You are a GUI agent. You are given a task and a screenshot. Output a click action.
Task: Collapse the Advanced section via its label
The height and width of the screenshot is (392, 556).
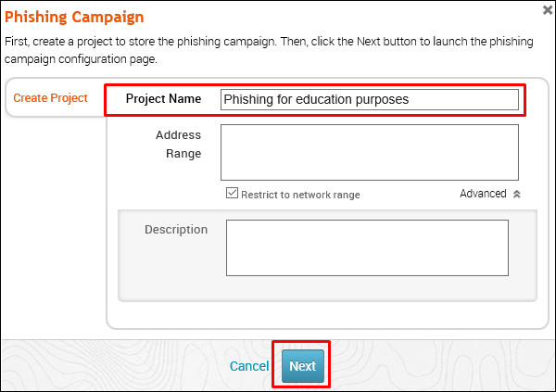point(483,194)
